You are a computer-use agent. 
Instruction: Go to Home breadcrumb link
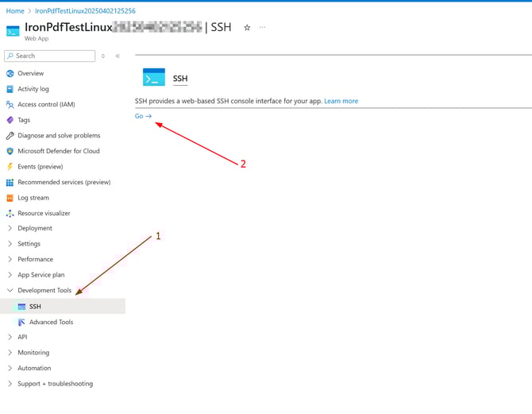pyautogui.click(x=15, y=11)
